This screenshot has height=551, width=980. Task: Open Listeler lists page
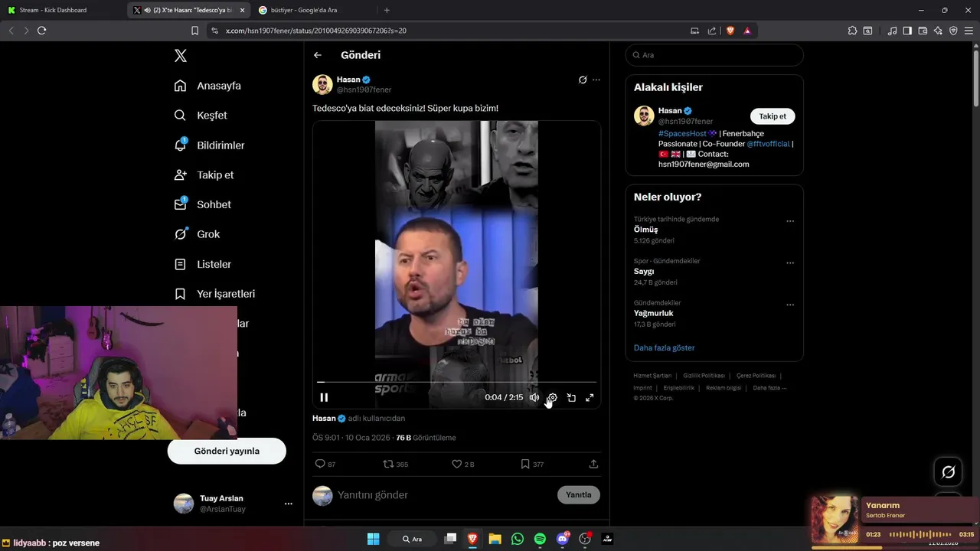click(202, 264)
